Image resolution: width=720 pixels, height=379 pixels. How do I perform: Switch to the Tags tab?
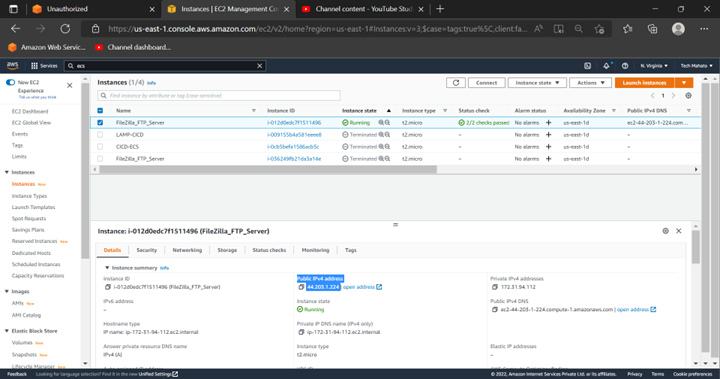click(350, 250)
